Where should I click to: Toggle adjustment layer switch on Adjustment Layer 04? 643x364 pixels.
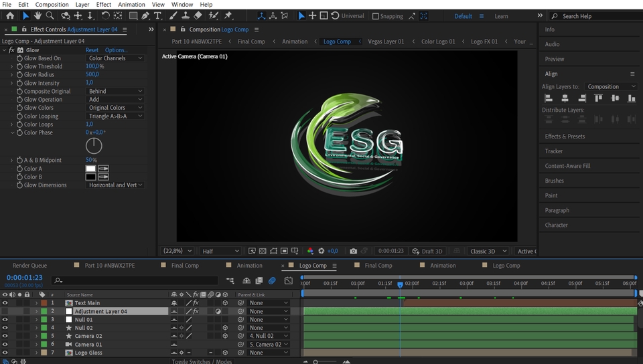coord(218,311)
